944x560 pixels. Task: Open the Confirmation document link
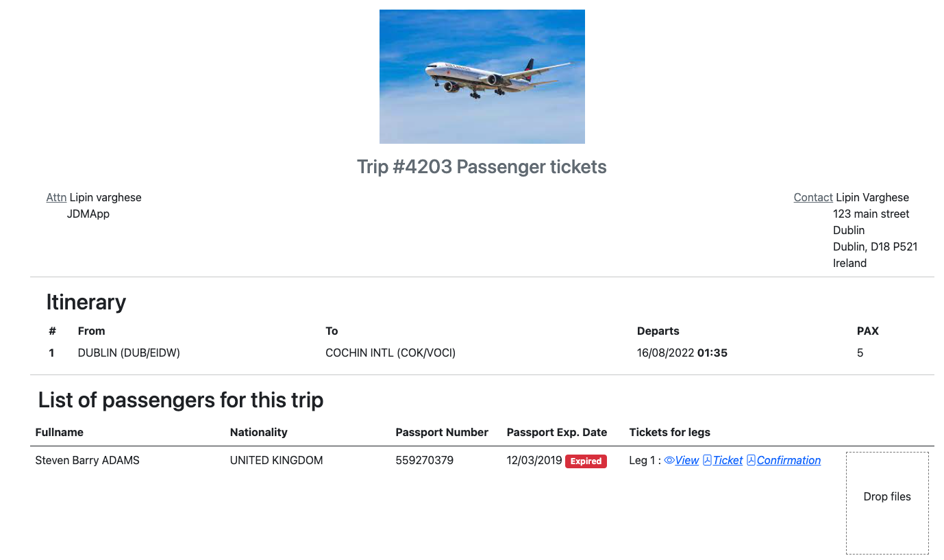[788, 461]
